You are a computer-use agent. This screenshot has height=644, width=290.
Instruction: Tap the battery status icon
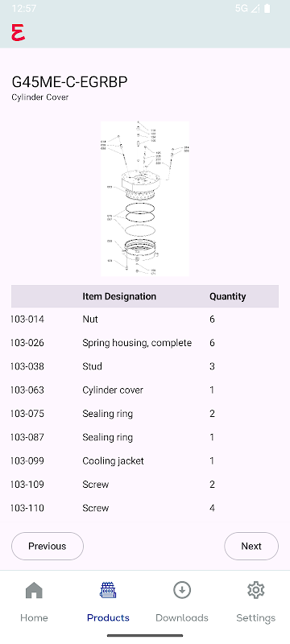click(267, 8)
